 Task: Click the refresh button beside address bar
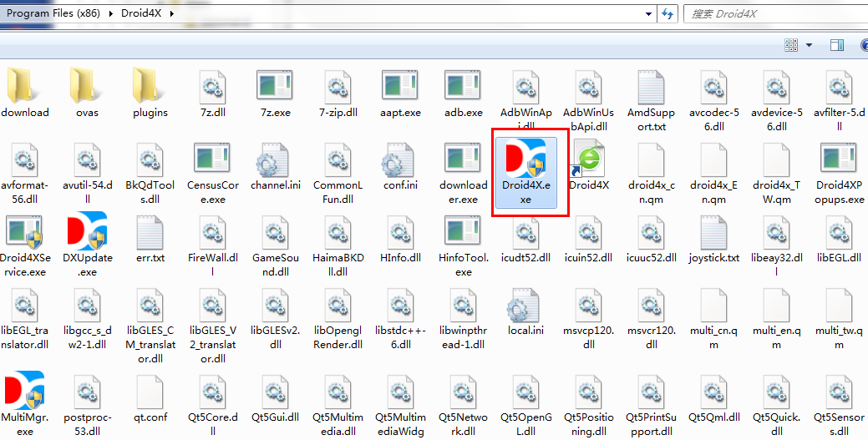point(667,14)
